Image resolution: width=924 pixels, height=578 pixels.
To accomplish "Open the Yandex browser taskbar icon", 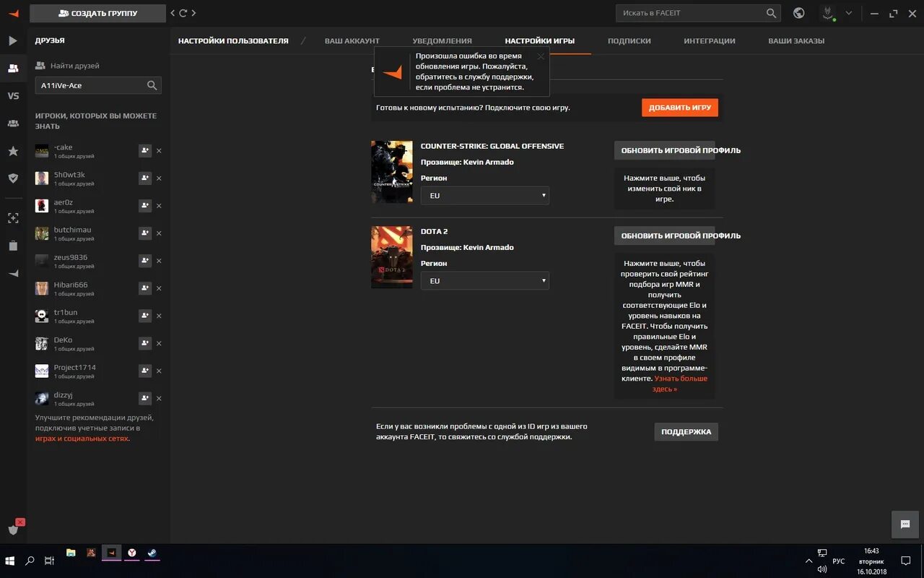I will [132, 553].
